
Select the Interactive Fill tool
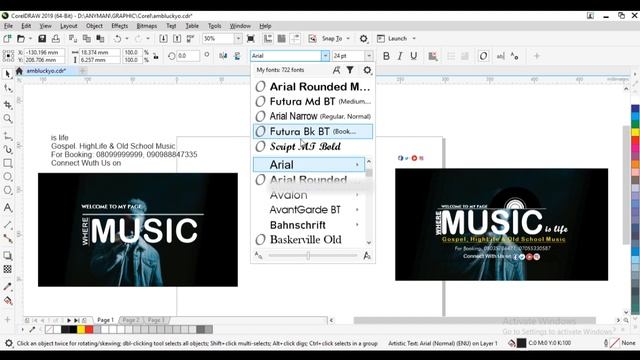[x=7, y=301]
